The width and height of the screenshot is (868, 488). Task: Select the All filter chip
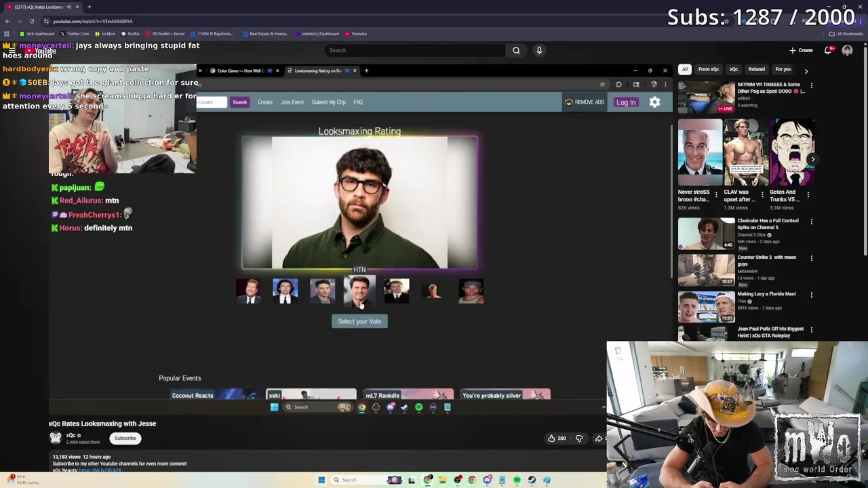(x=685, y=69)
